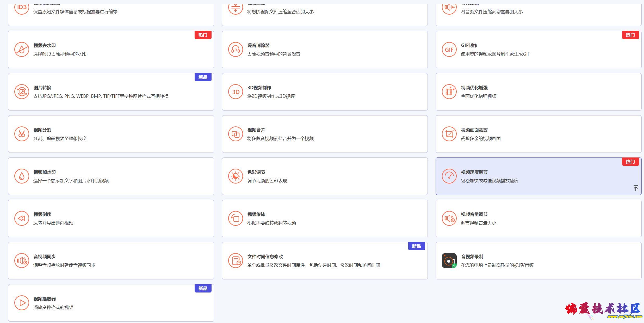Click the 视频画面裁剪 crop icon
644x323 pixels.
pyautogui.click(x=449, y=134)
